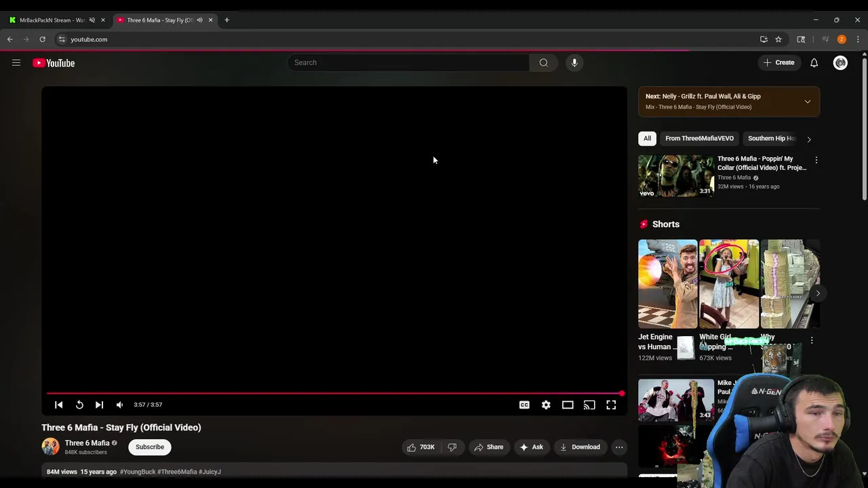This screenshot has height=488, width=868.
Task: Click the address bar URL
Action: click(x=89, y=39)
